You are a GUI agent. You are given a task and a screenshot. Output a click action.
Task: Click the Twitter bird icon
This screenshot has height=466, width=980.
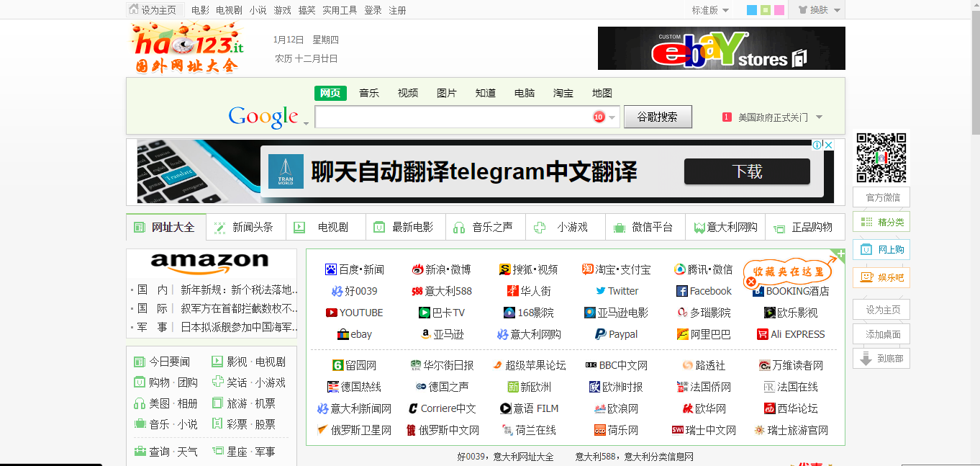click(x=600, y=291)
